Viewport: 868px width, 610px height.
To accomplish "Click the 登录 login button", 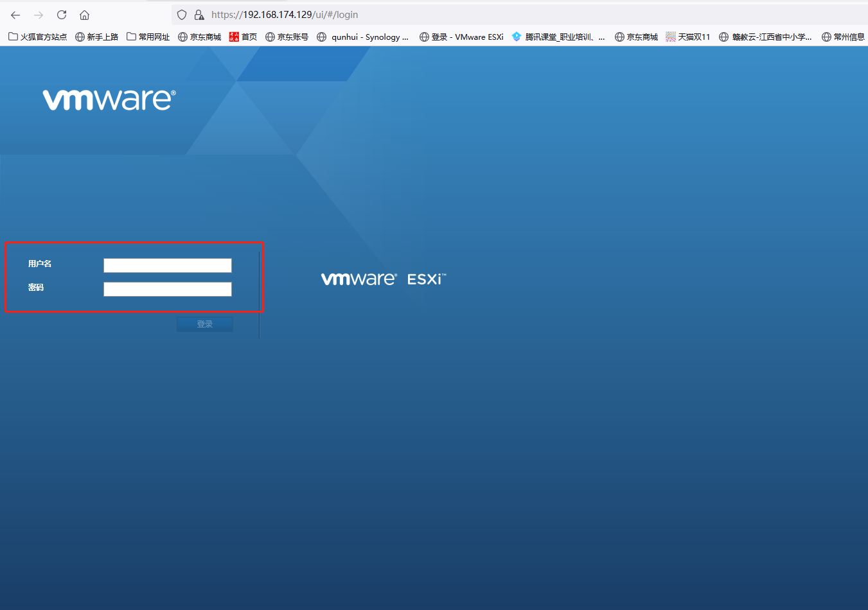I will pyautogui.click(x=204, y=324).
